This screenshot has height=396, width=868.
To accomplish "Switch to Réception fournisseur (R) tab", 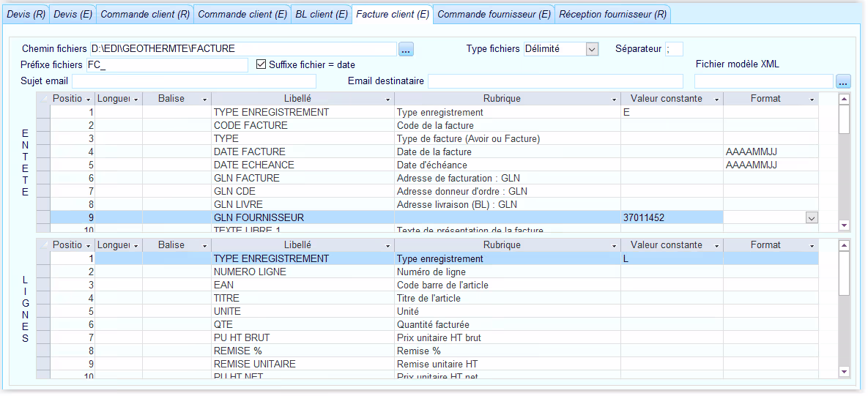I will tap(613, 15).
